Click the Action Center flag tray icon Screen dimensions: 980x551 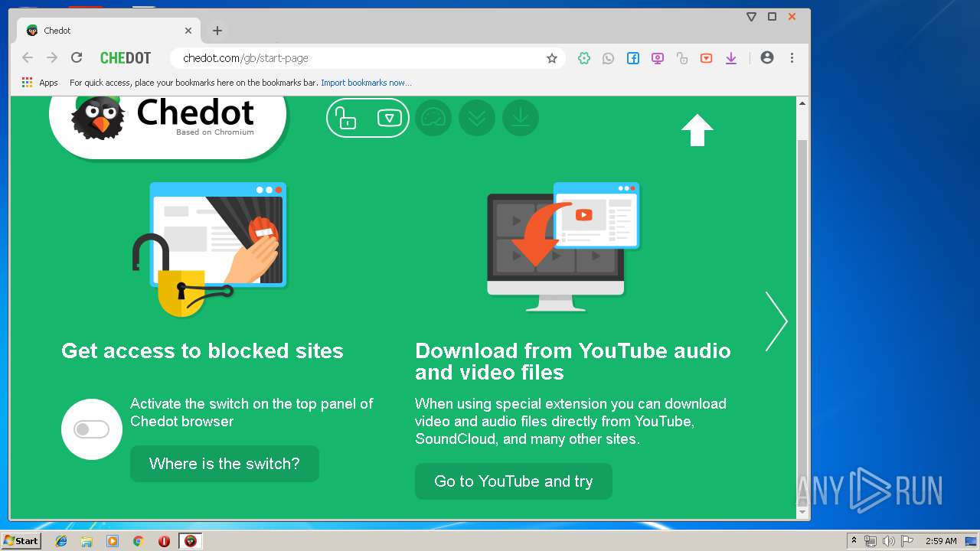[907, 541]
